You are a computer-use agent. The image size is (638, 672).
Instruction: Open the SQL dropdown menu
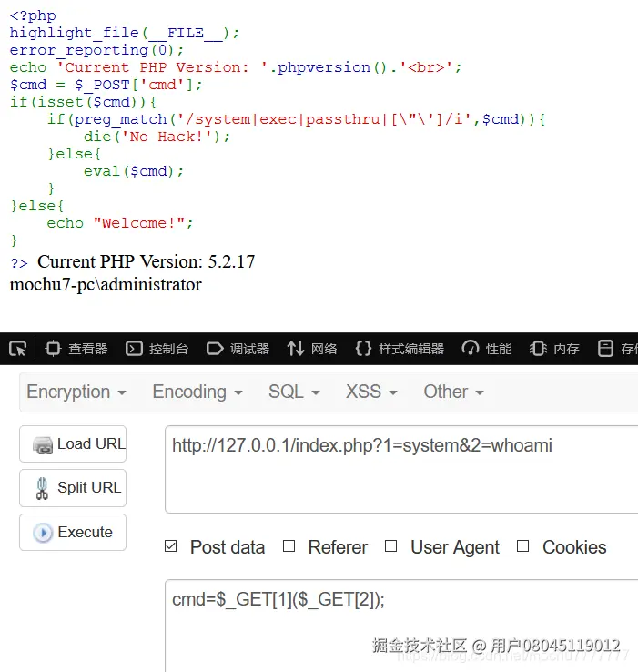pos(294,392)
